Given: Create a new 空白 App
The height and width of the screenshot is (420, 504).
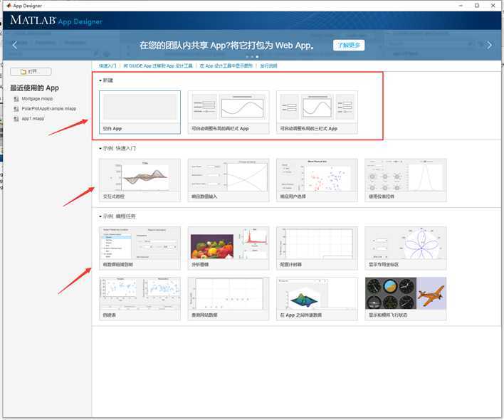Looking at the screenshot, I should click(140, 112).
